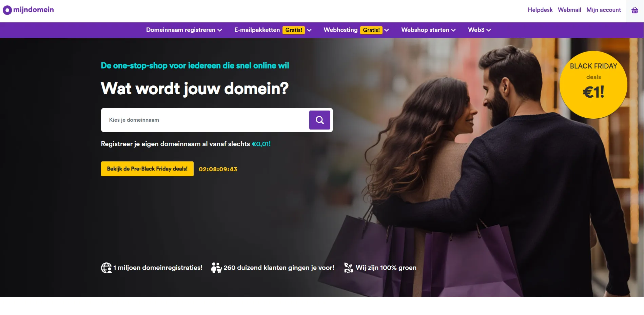Click Bekijk de Pre-Black Friday deals button
The height and width of the screenshot is (315, 644).
point(147,169)
